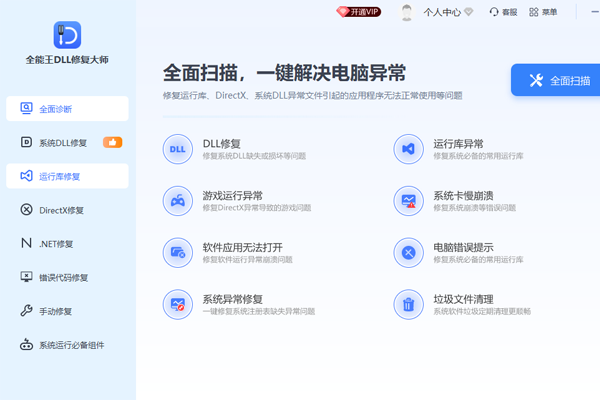Click 系统异常修复 title text
The height and width of the screenshot is (400, 600).
click(x=233, y=299)
